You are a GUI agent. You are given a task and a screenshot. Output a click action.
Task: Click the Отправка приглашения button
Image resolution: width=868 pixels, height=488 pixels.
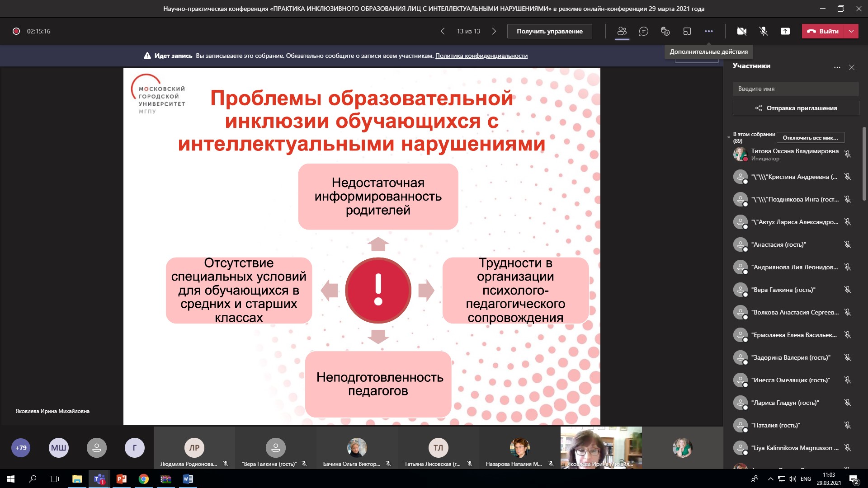click(x=796, y=108)
